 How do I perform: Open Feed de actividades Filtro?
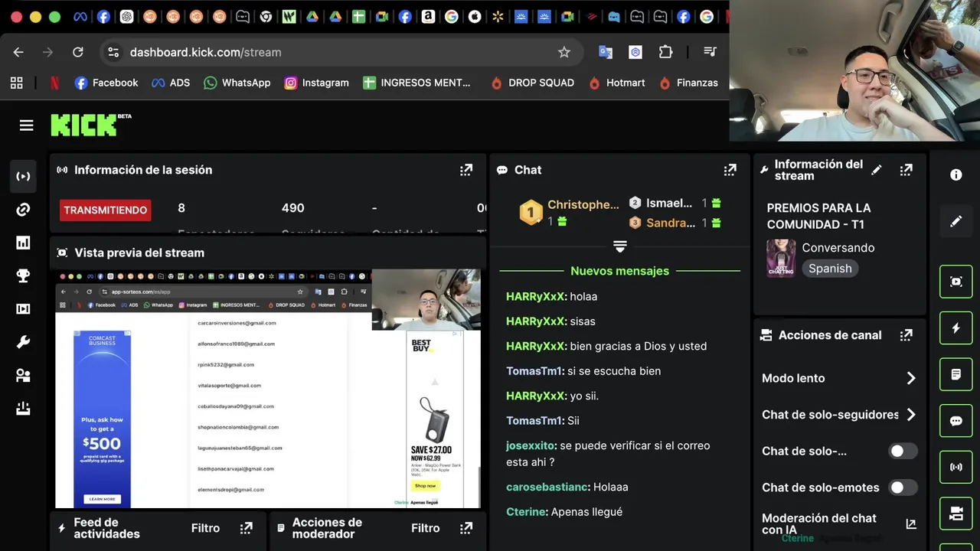pyautogui.click(x=205, y=528)
